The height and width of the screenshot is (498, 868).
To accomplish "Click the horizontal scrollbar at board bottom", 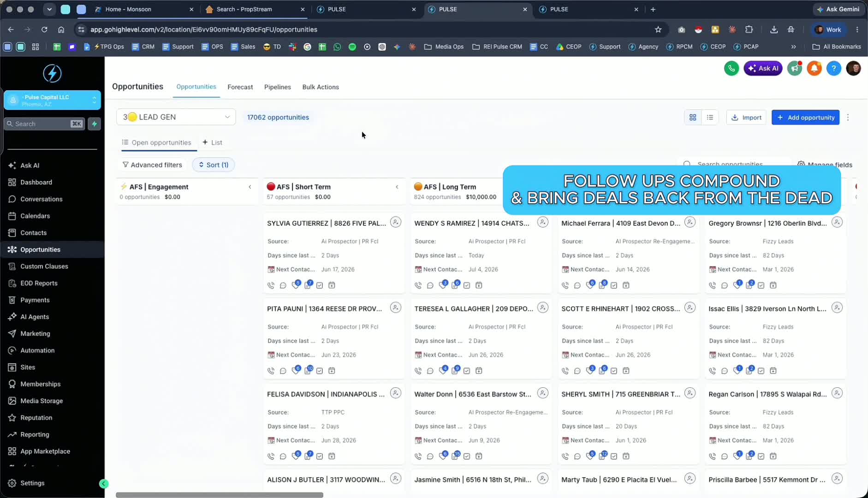I will (220, 495).
